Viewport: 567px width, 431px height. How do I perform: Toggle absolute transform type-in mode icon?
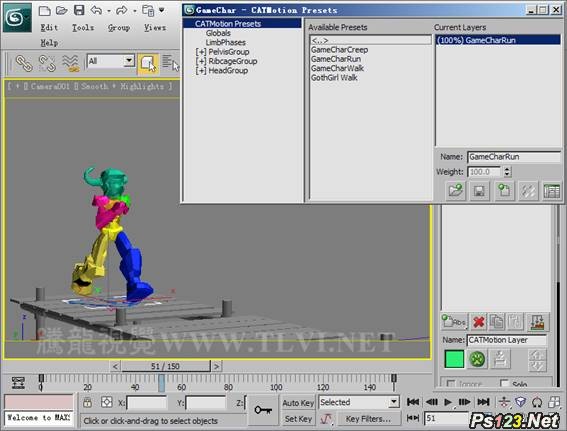(x=106, y=402)
